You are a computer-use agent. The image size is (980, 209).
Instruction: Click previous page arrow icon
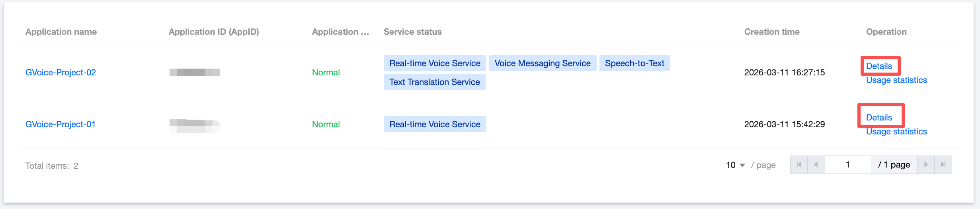[816, 165]
